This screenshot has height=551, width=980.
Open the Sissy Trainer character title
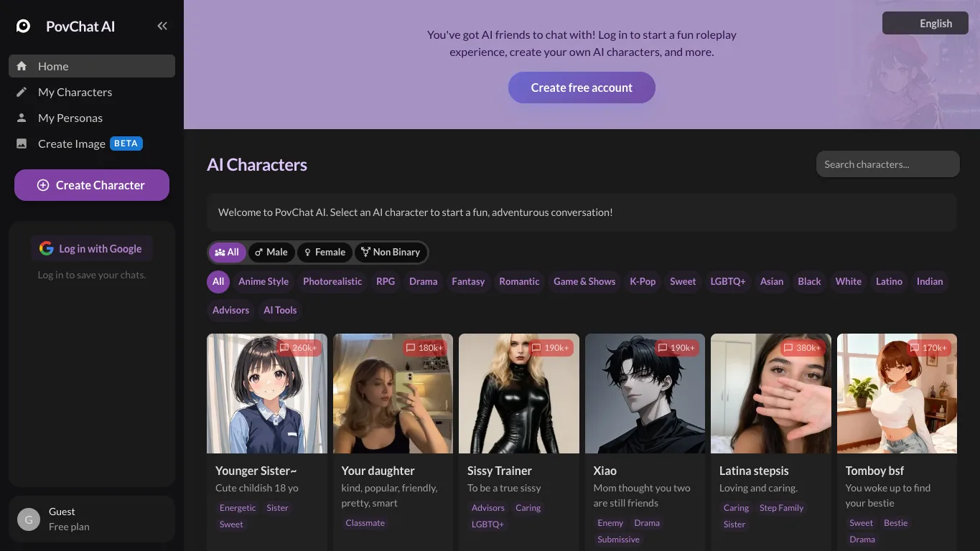click(x=500, y=471)
